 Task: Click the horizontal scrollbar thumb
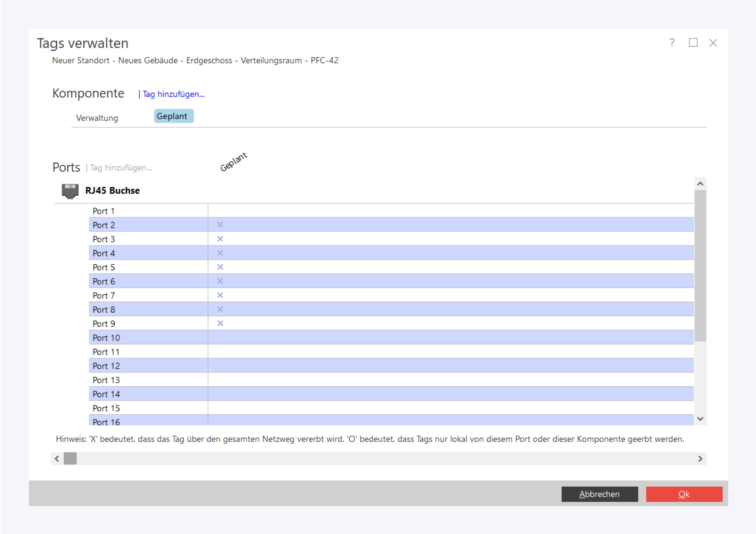(70, 458)
